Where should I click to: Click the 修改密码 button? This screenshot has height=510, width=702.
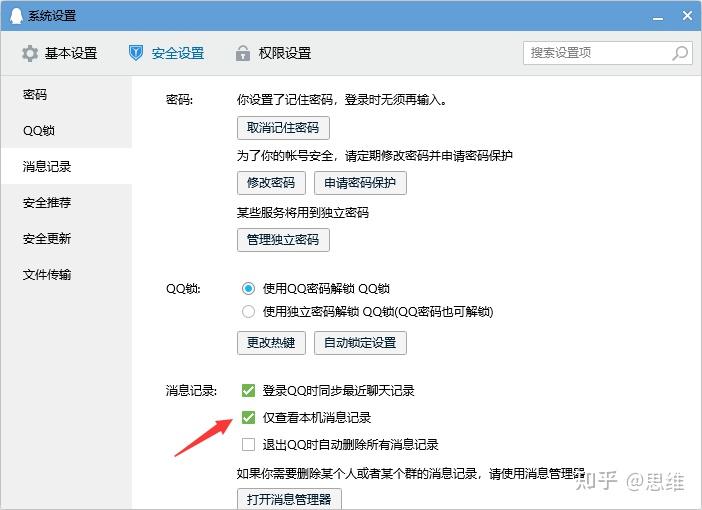pos(271,183)
